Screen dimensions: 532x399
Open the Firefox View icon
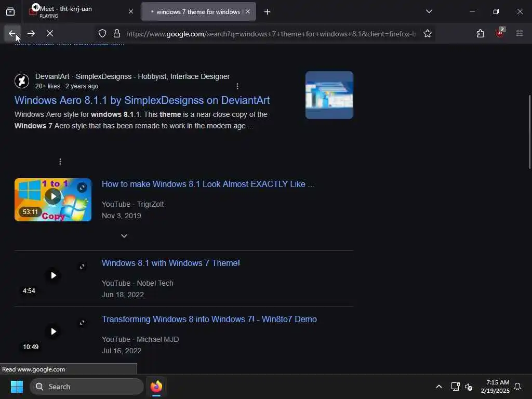(10, 11)
